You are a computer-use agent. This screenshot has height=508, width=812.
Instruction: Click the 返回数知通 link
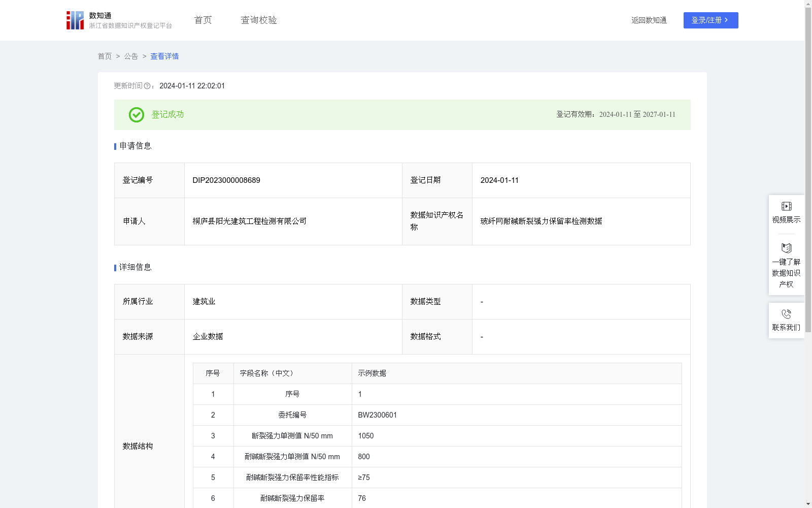[x=649, y=20]
